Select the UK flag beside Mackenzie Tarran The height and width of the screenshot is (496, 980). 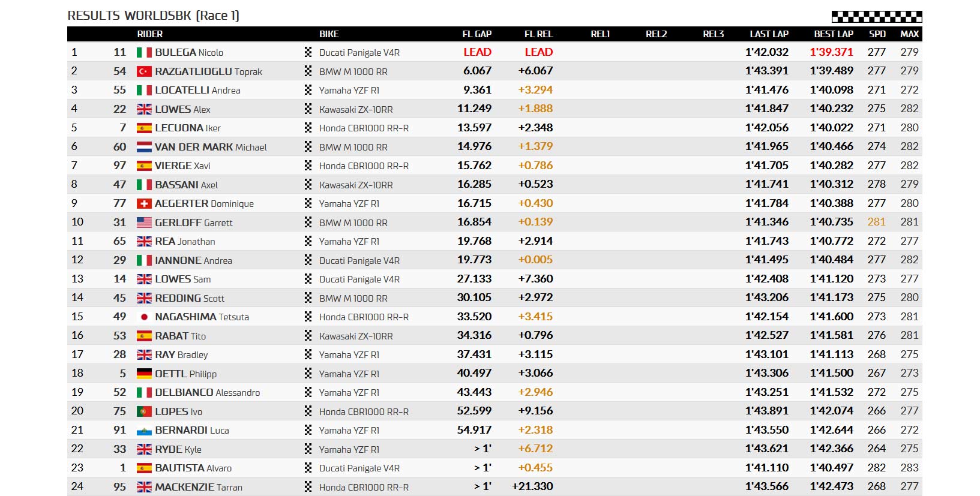tap(144, 487)
